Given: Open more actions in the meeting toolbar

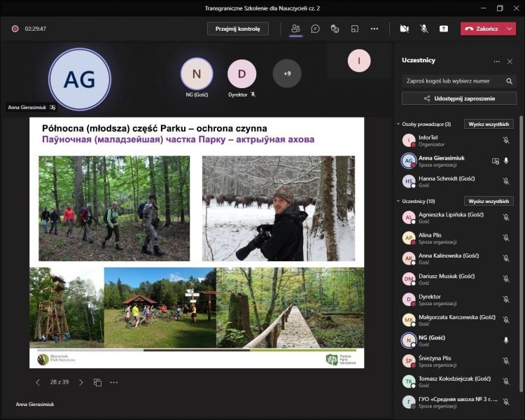Looking at the screenshot, I should [374, 29].
